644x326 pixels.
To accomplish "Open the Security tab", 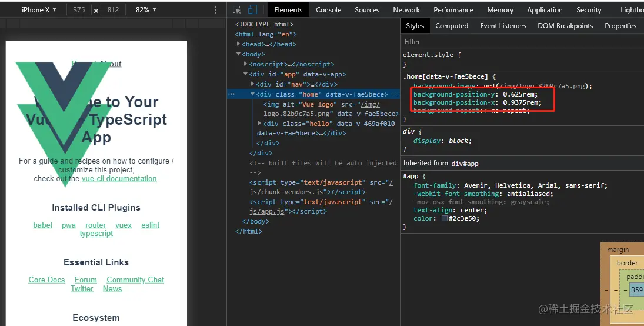I will click(x=589, y=10).
